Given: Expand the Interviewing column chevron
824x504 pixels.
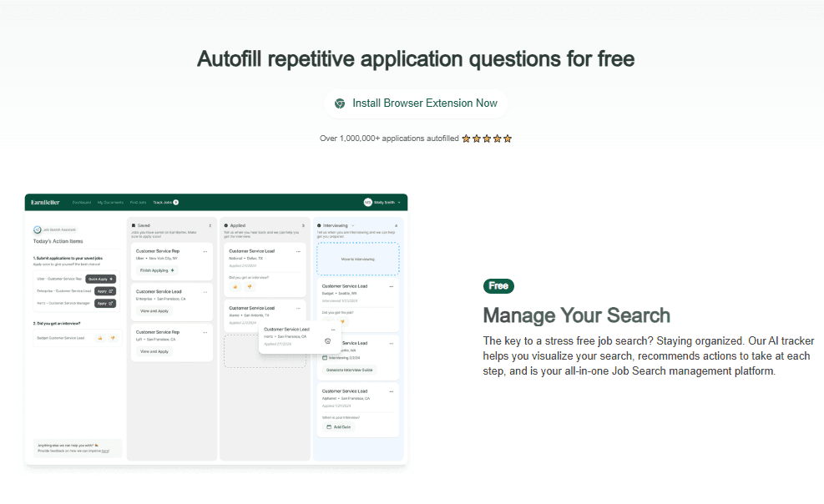Looking at the screenshot, I should [352, 225].
